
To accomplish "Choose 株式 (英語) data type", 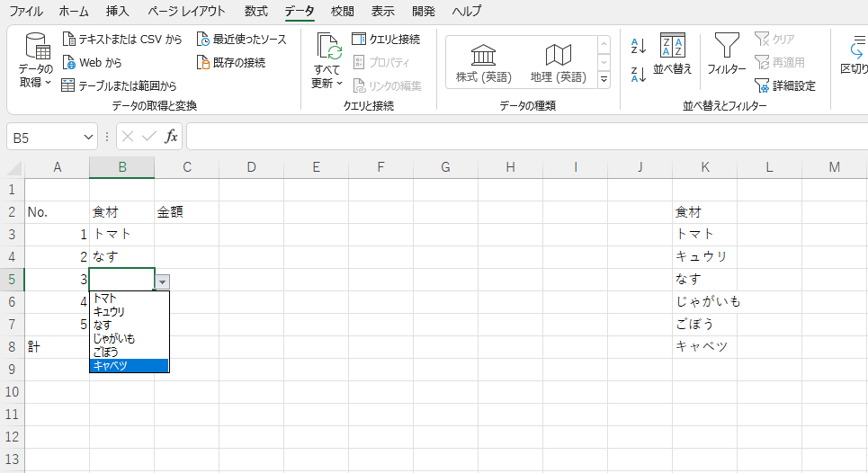I will pos(483,63).
